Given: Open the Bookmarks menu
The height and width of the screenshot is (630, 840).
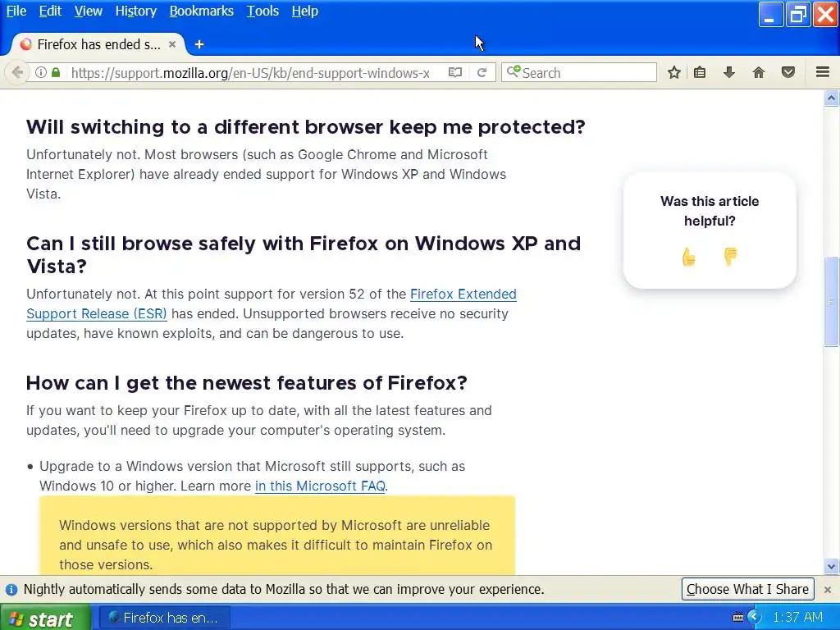Looking at the screenshot, I should [x=202, y=11].
